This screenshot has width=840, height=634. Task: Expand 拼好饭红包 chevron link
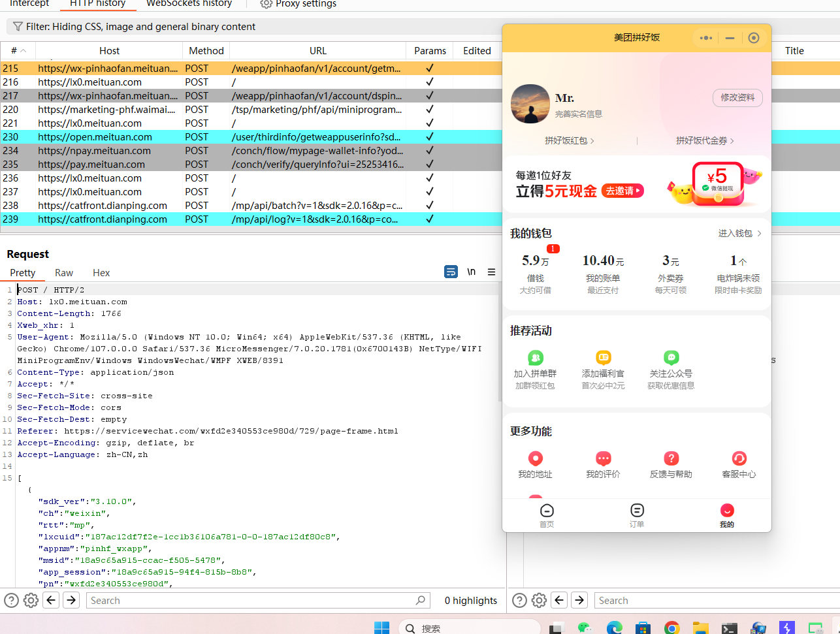point(570,140)
